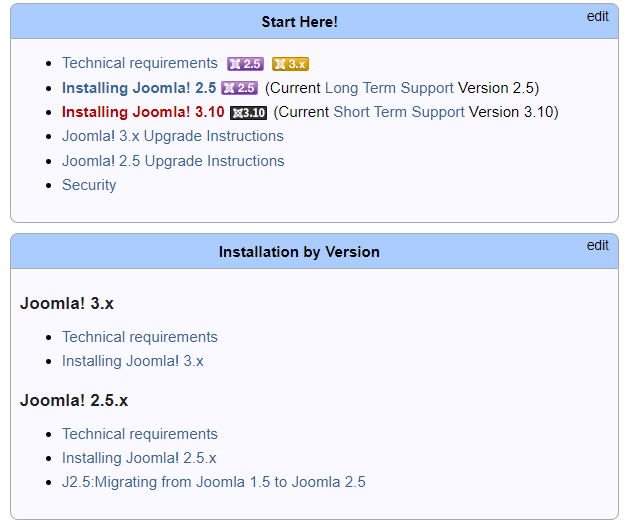Click the purple 2.5 badge after Installing Joomla! 2.5
Image resolution: width=625 pixels, height=527 pixels.
[240, 88]
